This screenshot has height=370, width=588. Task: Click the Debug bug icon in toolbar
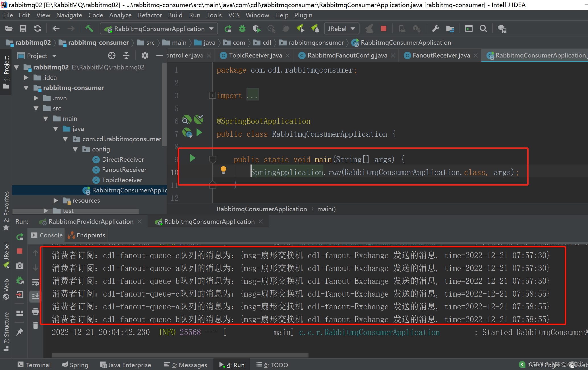[x=242, y=29]
